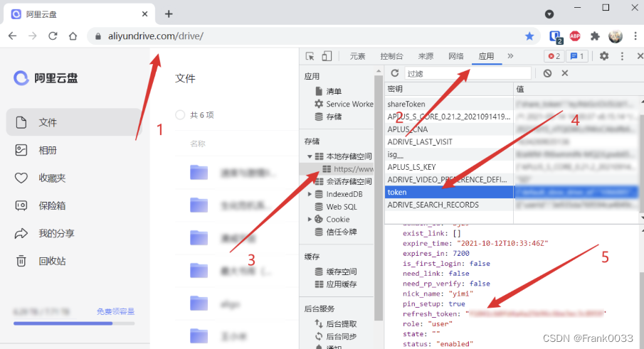The height and width of the screenshot is (349, 644).
Task: Delete selected storage entry with X
Action: click(x=565, y=73)
